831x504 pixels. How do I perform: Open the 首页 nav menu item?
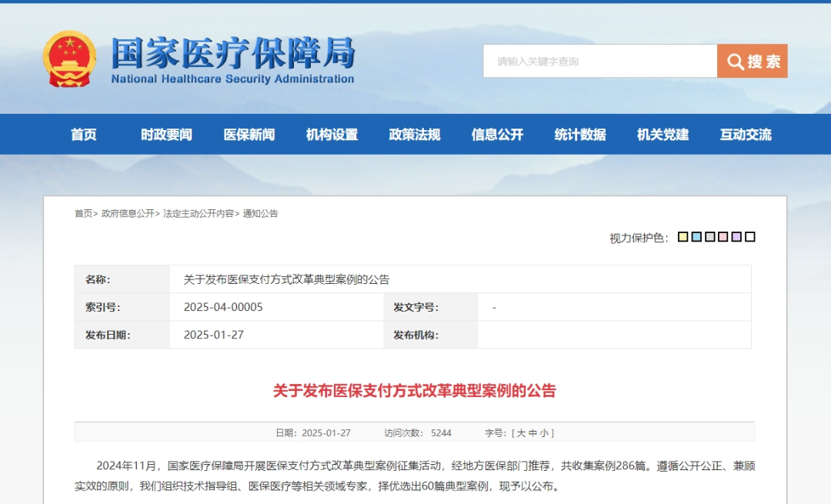coord(84,135)
